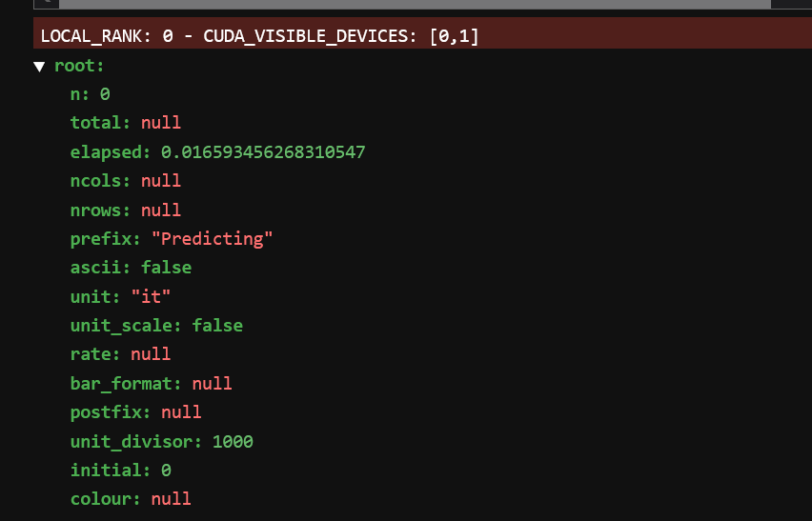
Task: Select the root label
Action: point(79,67)
